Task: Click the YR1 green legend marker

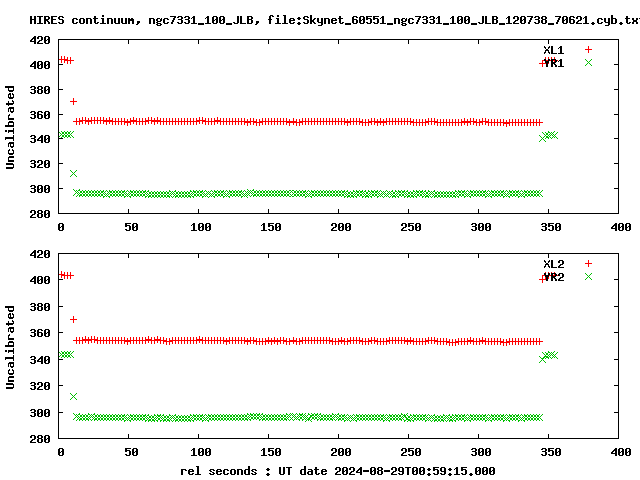Action: point(588,62)
